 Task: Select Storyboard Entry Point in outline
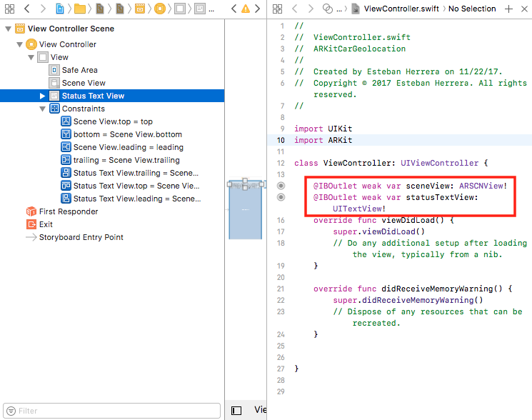(81, 237)
